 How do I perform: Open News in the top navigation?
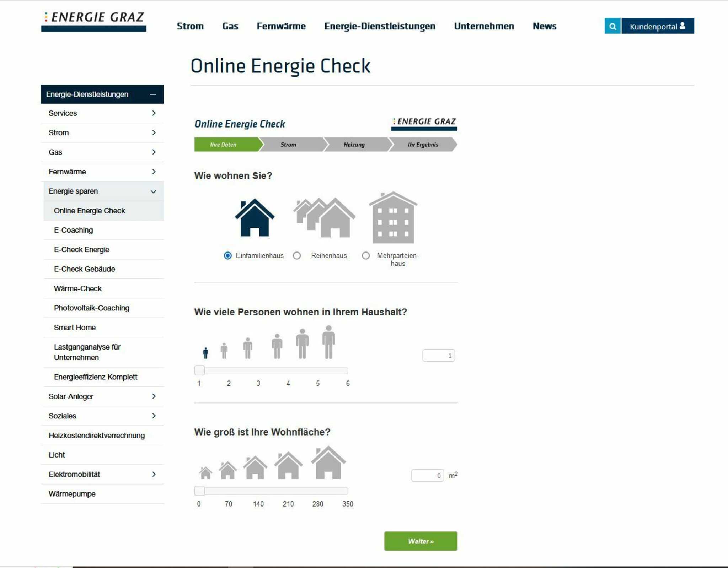(x=544, y=26)
